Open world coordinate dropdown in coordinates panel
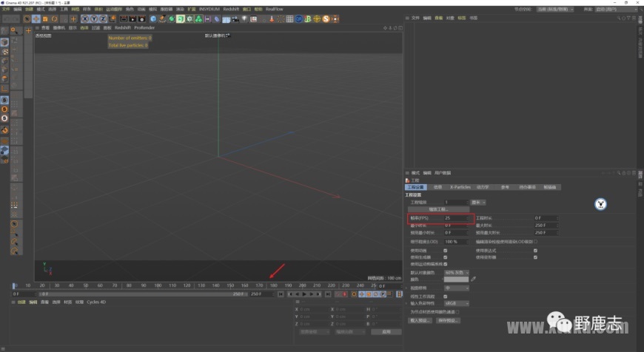This screenshot has height=352, width=644. tap(315, 332)
